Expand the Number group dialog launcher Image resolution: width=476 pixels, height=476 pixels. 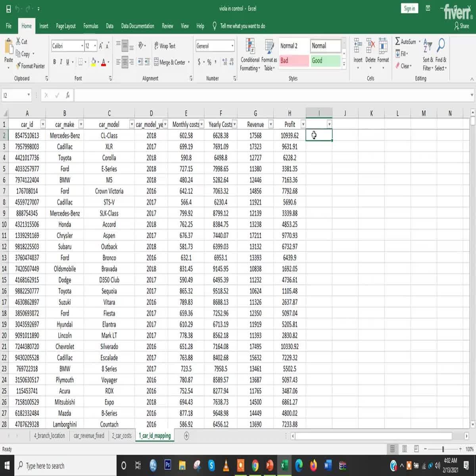coord(235,79)
